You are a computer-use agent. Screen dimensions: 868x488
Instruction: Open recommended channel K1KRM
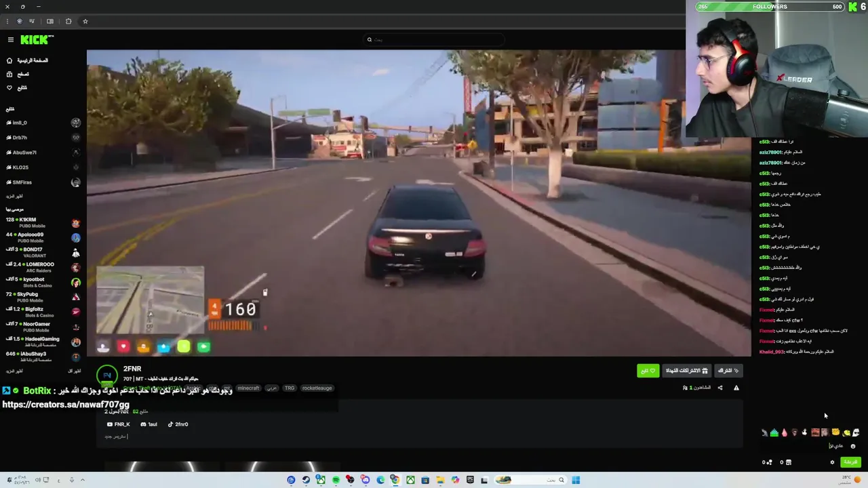click(43, 223)
